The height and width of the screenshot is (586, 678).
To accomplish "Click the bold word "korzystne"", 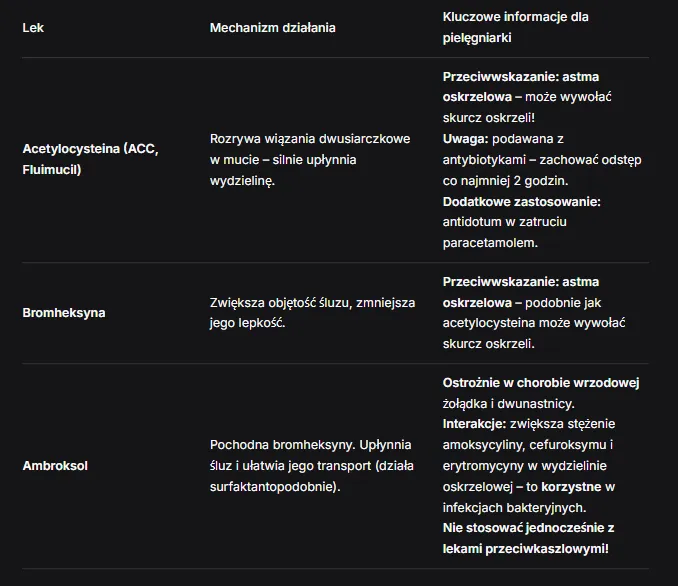I will 571,487.
